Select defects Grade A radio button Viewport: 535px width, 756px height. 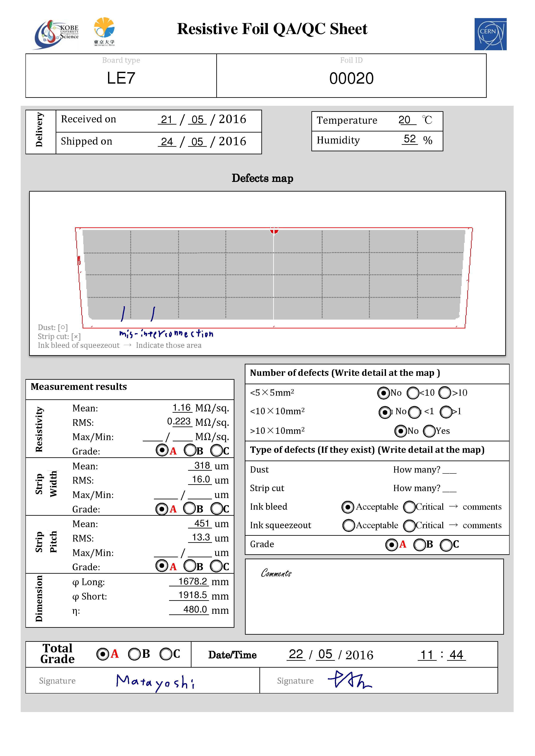(391, 545)
